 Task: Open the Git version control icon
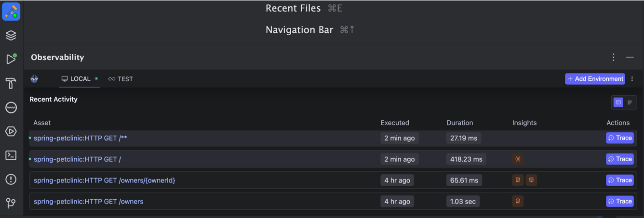[11, 203]
